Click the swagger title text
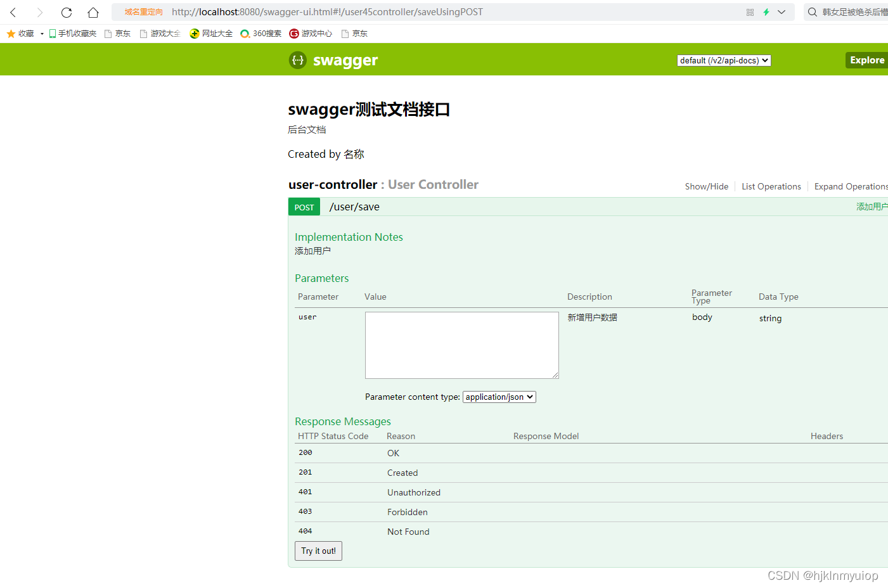The width and height of the screenshot is (888, 588). 345,60
